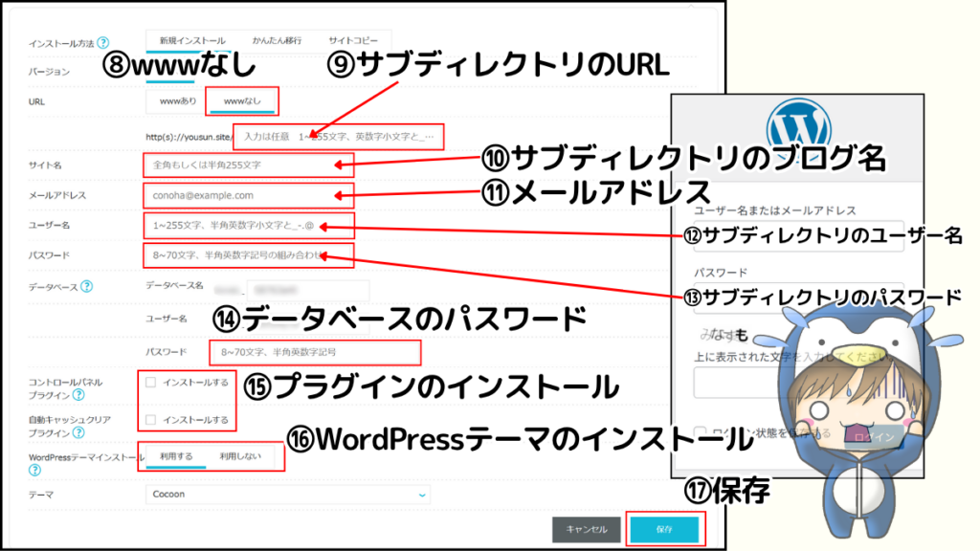Open help icon for コントロールパネルプラグイン
This screenshot has height=551, width=980.
click(78, 395)
